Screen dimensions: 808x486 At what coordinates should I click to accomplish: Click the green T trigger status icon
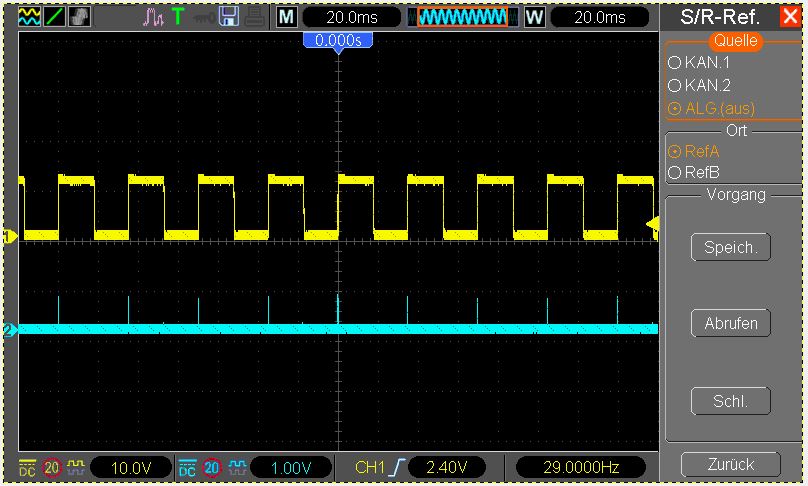pyautogui.click(x=178, y=17)
